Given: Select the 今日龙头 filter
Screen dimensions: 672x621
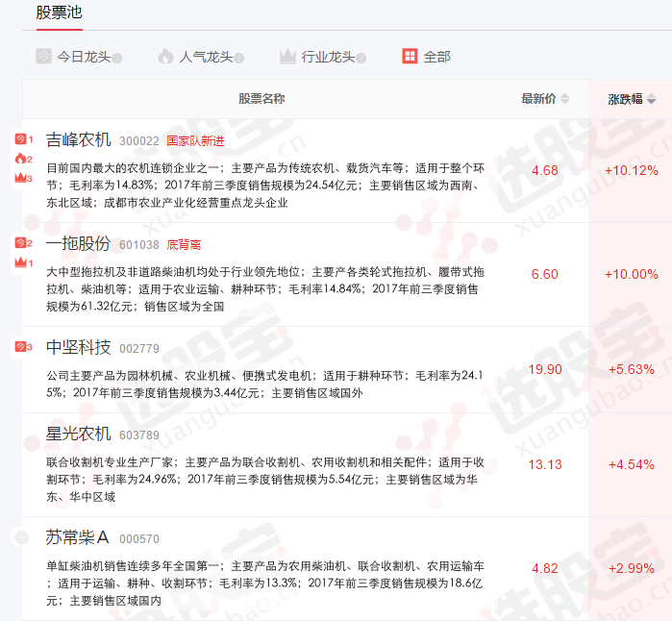Looking at the screenshot, I should [x=79, y=57].
